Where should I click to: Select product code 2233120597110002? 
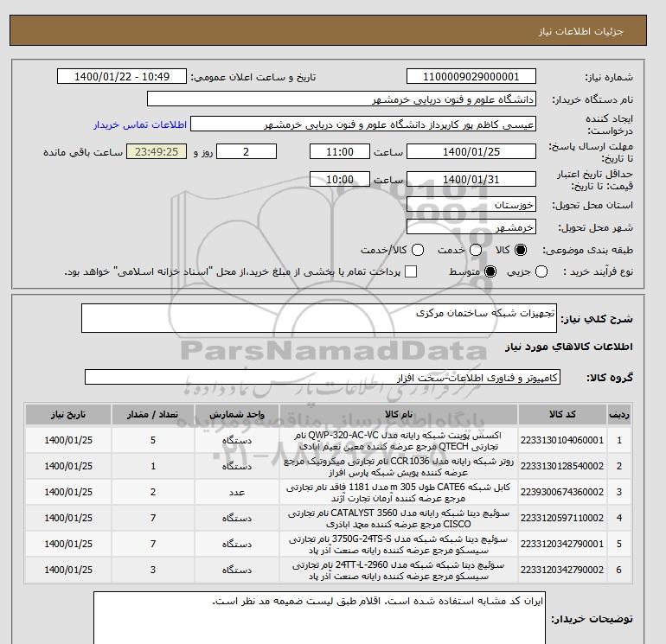(562, 518)
